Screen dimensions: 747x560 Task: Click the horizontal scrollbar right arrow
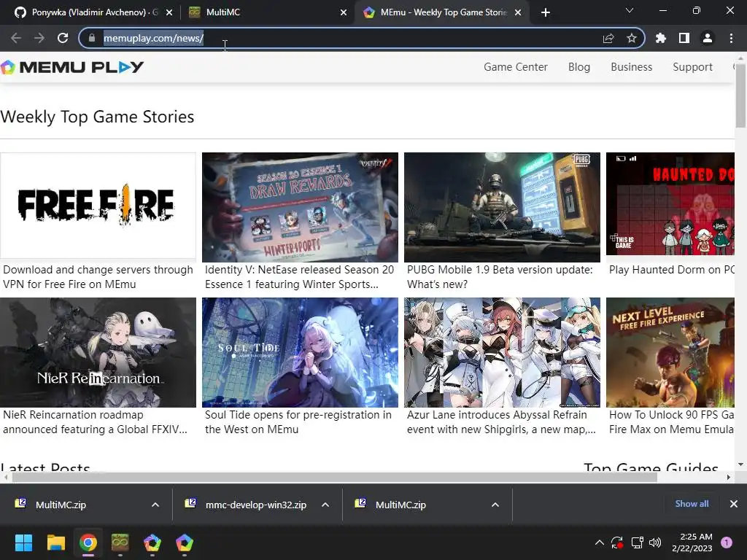click(x=729, y=477)
